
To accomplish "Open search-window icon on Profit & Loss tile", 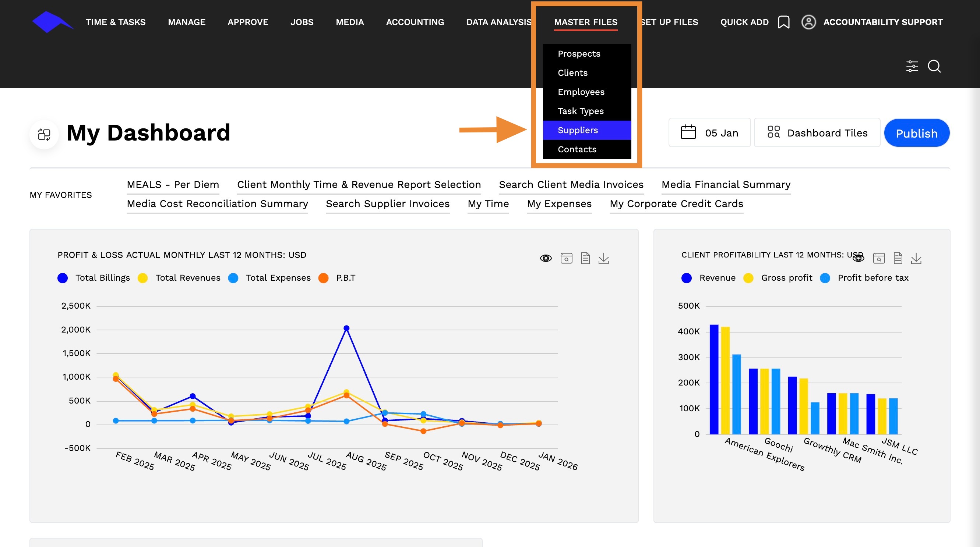I will tap(567, 259).
